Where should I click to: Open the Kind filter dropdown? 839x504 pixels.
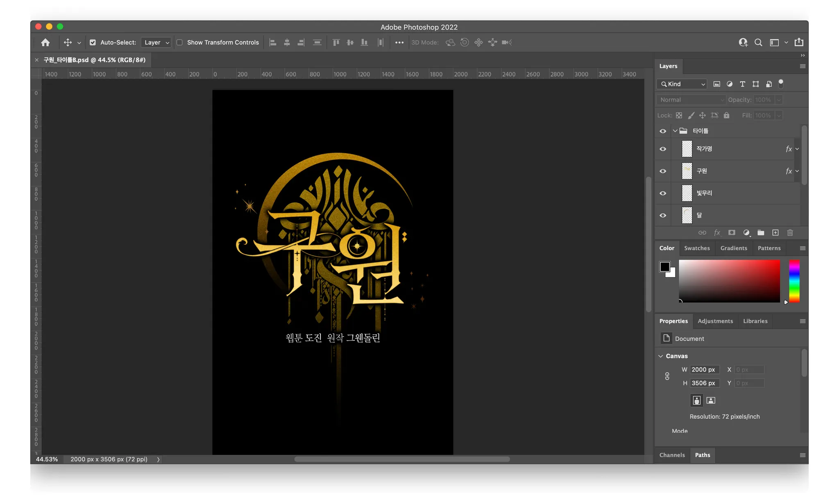pos(682,84)
